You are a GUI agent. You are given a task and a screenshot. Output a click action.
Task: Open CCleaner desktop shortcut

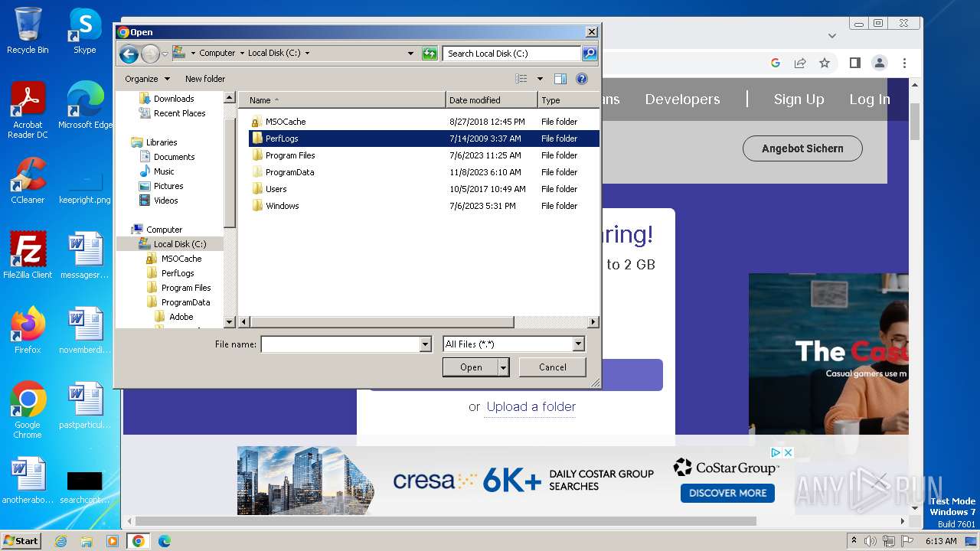coord(28,181)
